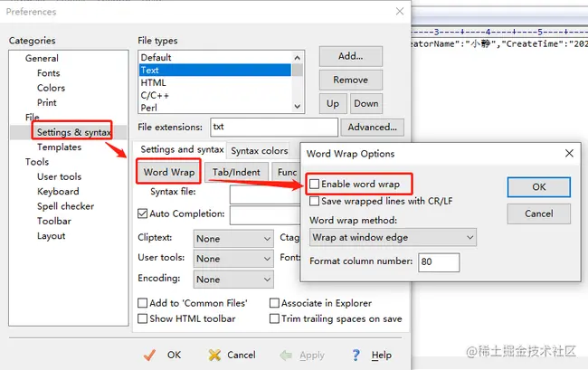Click the Cancel X icon in Preferences
Viewport: 588px width, 370px height.
click(214, 355)
